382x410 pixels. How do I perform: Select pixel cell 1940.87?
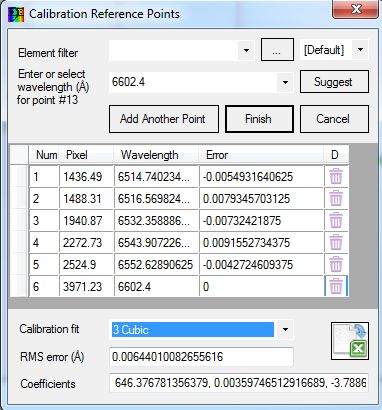(87, 221)
